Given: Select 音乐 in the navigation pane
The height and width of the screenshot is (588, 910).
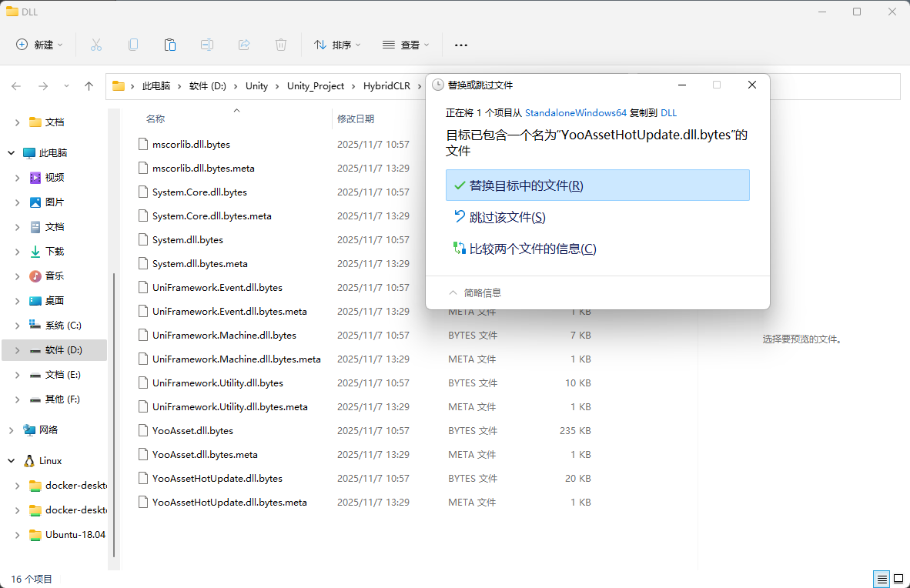Looking at the screenshot, I should tap(55, 276).
